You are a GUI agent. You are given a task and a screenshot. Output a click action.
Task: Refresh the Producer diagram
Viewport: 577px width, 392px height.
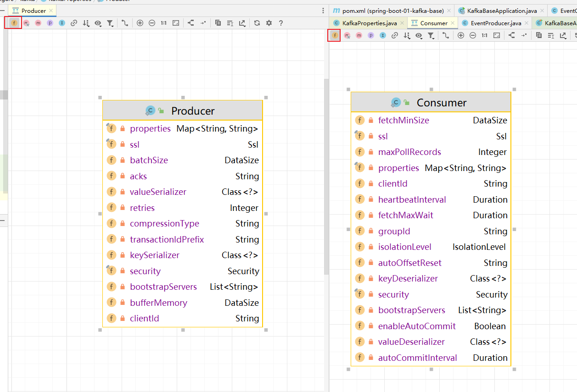[x=257, y=23]
